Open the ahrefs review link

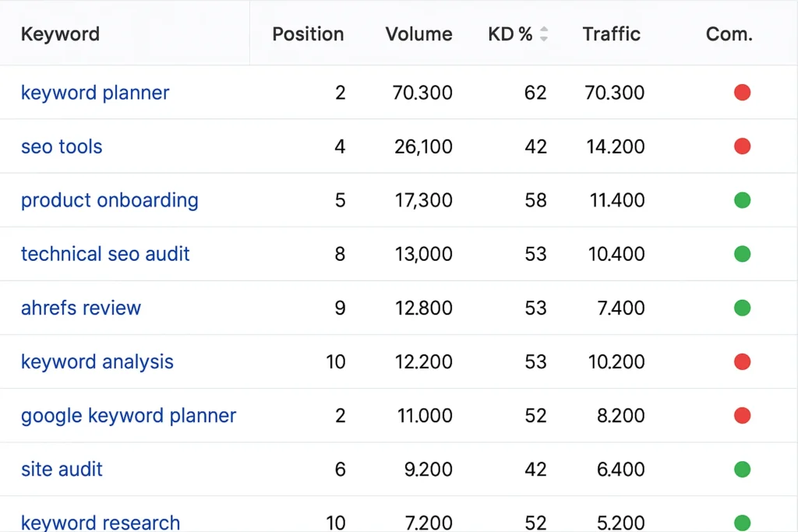pyautogui.click(x=81, y=308)
